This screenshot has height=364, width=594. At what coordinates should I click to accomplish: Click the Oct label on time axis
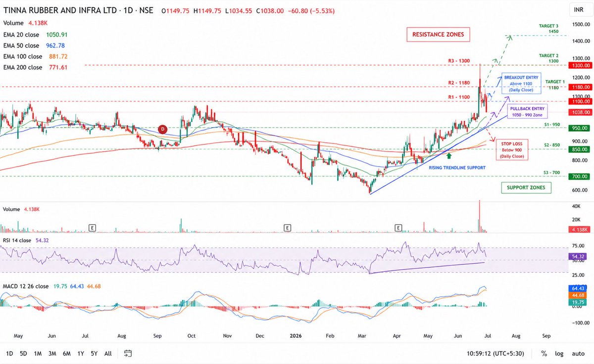pyautogui.click(x=191, y=336)
